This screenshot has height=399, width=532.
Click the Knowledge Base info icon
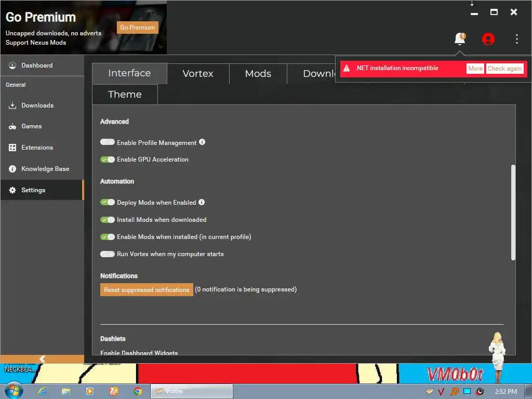point(12,169)
